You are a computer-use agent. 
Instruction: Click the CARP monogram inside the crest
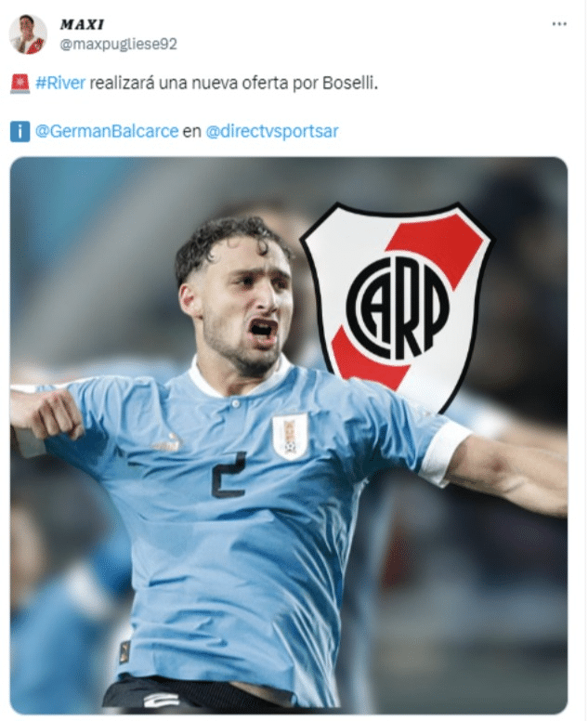point(397,306)
